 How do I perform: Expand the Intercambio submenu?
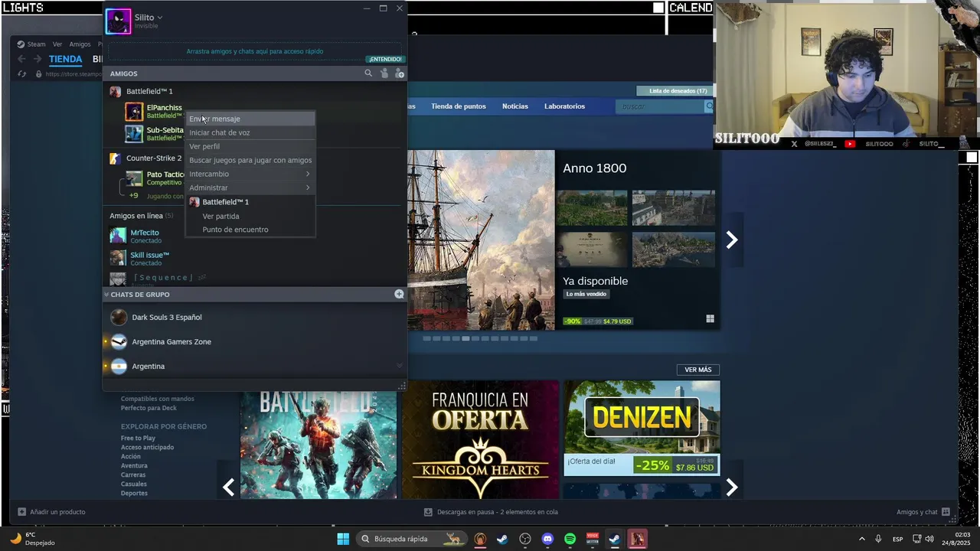click(250, 174)
